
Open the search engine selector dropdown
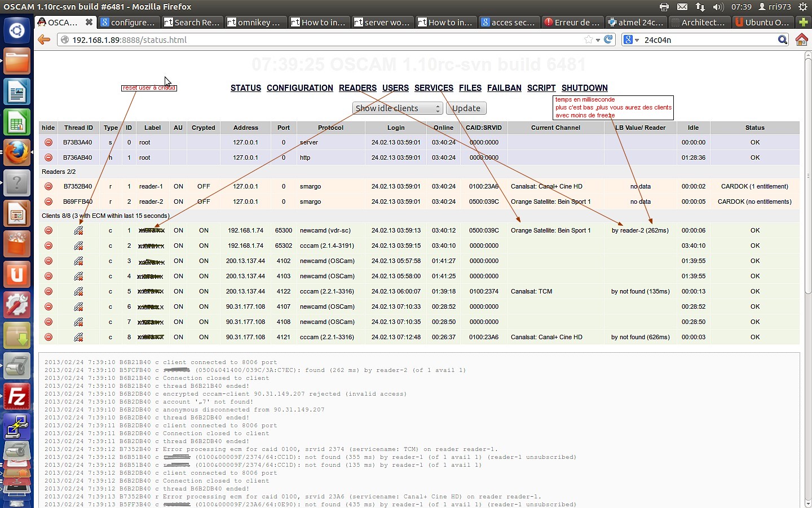(631, 40)
